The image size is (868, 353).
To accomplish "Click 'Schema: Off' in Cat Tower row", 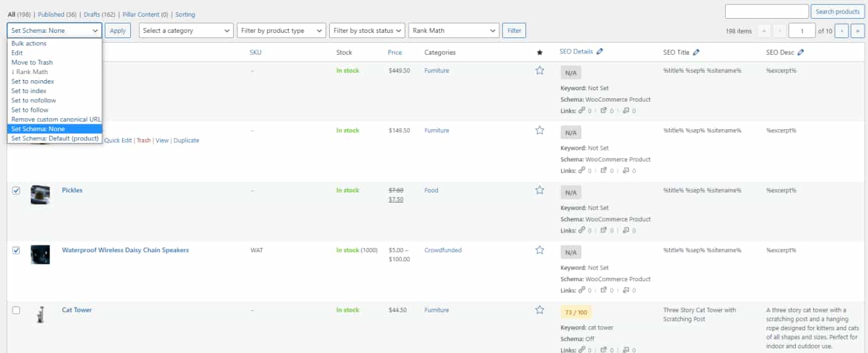I will click(x=578, y=339).
